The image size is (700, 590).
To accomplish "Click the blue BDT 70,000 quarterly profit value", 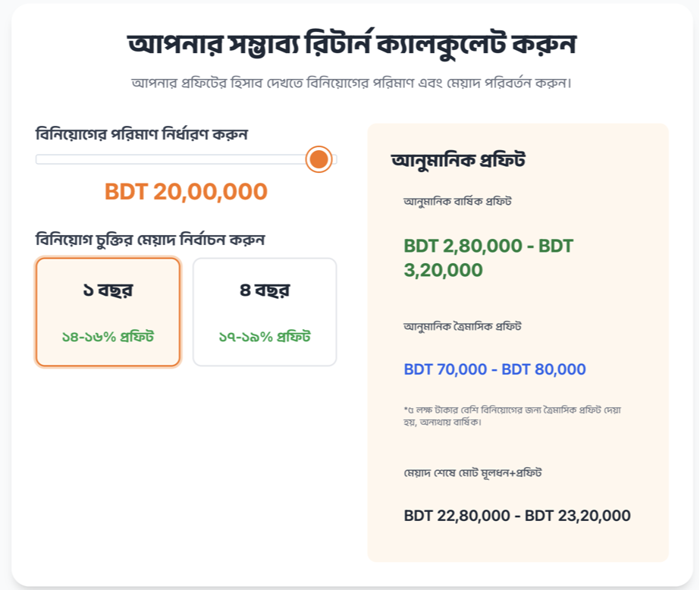I will (494, 370).
